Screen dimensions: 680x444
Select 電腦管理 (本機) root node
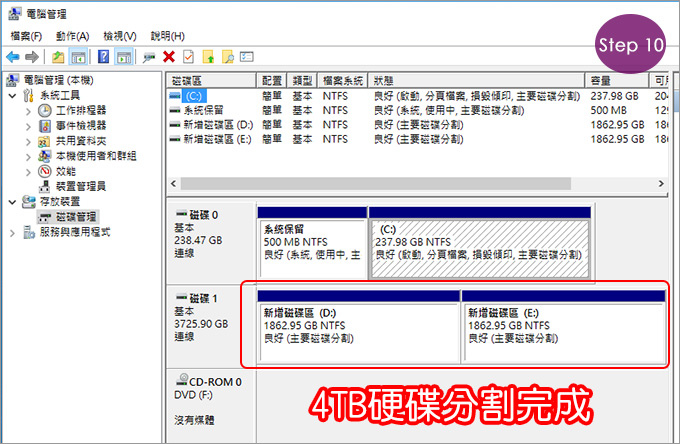click(58, 80)
